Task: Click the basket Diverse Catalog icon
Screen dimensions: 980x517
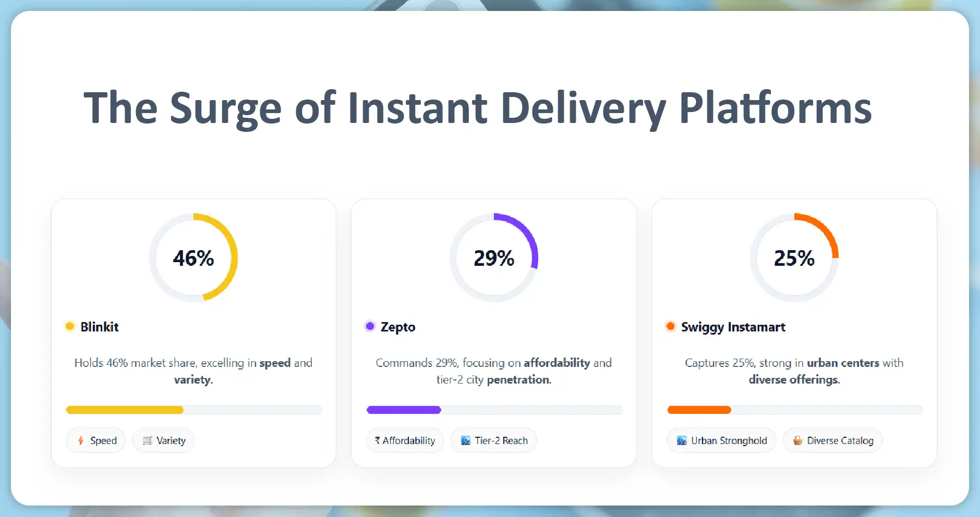Action: click(x=797, y=440)
